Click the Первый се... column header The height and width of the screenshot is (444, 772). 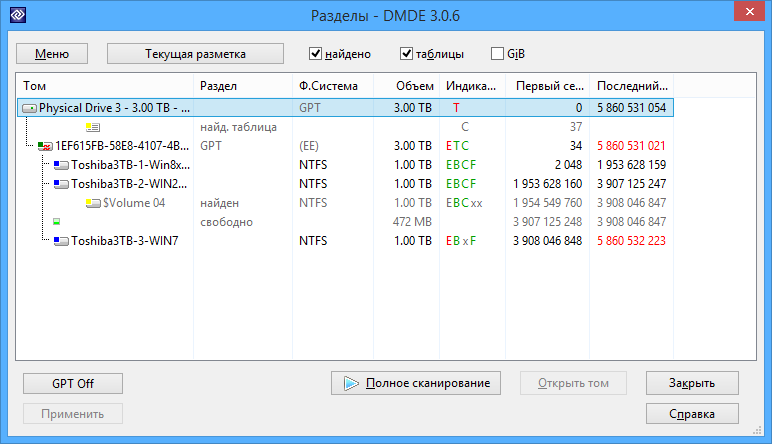click(547, 86)
